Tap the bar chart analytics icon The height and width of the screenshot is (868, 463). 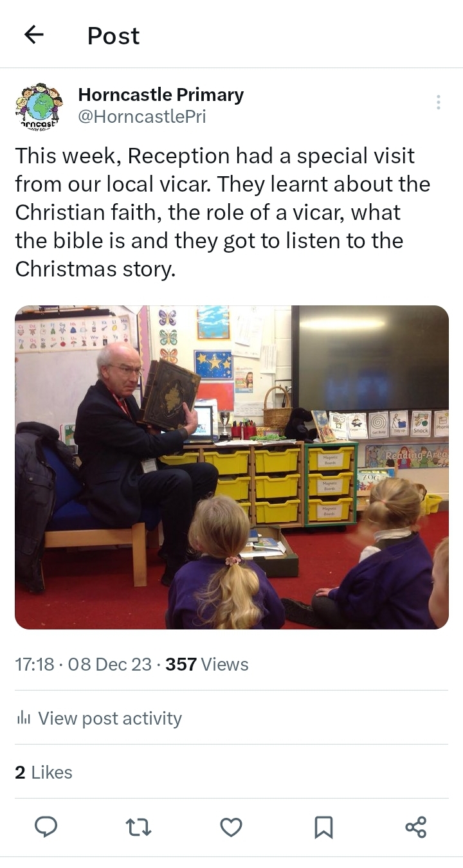click(24, 718)
